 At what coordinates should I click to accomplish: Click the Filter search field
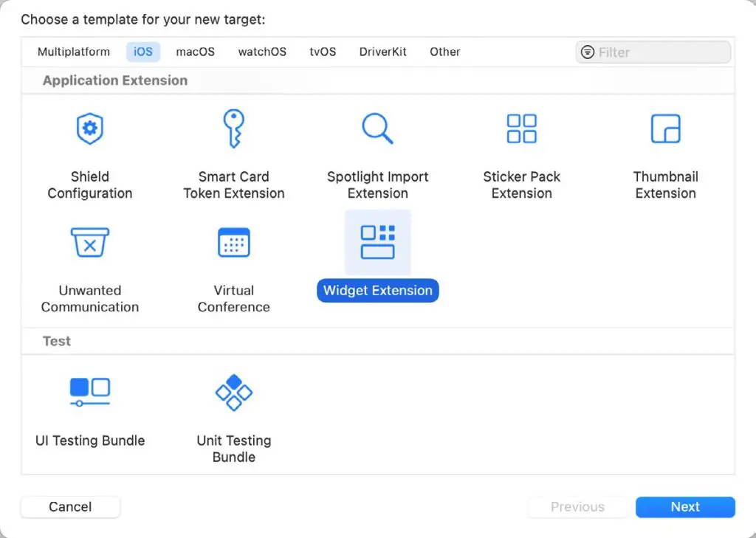point(653,52)
